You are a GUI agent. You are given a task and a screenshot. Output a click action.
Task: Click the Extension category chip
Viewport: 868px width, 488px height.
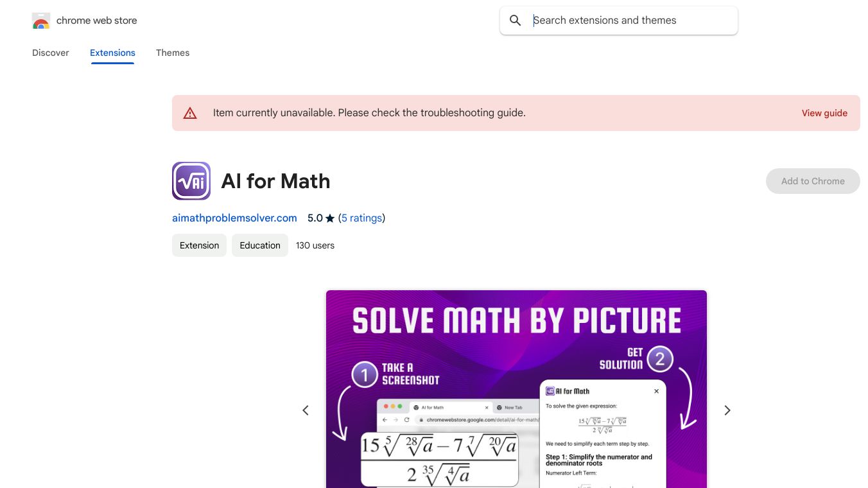(x=199, y=245)
